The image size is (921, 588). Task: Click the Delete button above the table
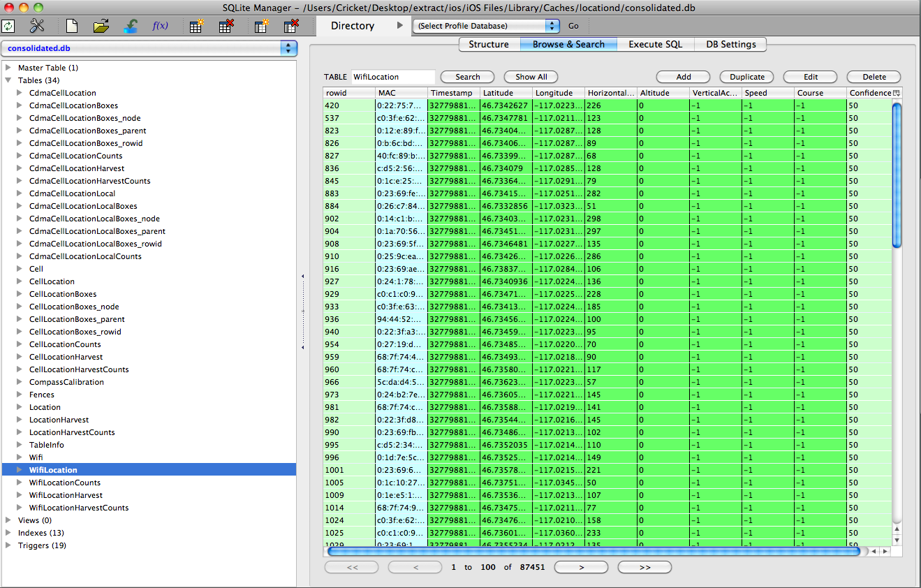coord(874,77)
